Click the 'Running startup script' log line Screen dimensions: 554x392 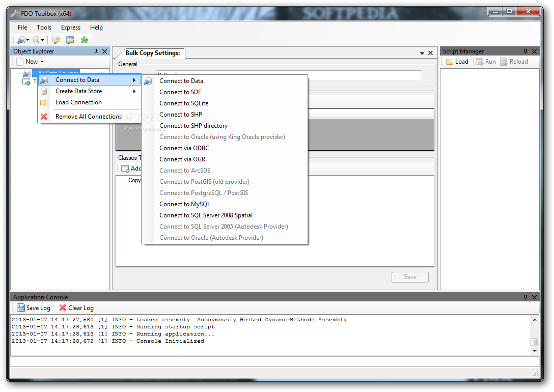click(113, 327)
